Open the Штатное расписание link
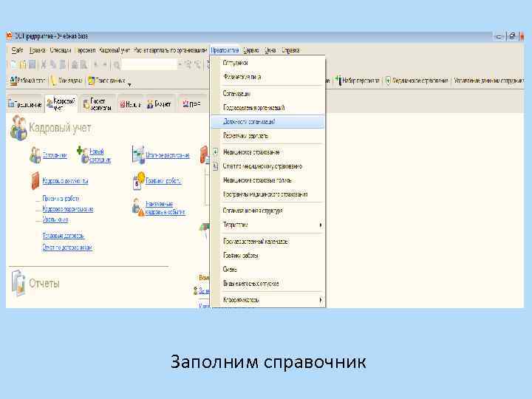The width and height of the screenshot is (532, 399). coord(167,155)
